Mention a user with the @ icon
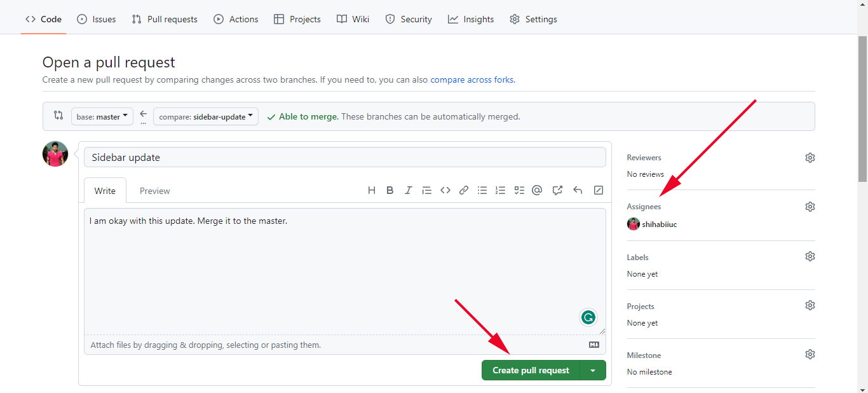 point(537,190)
